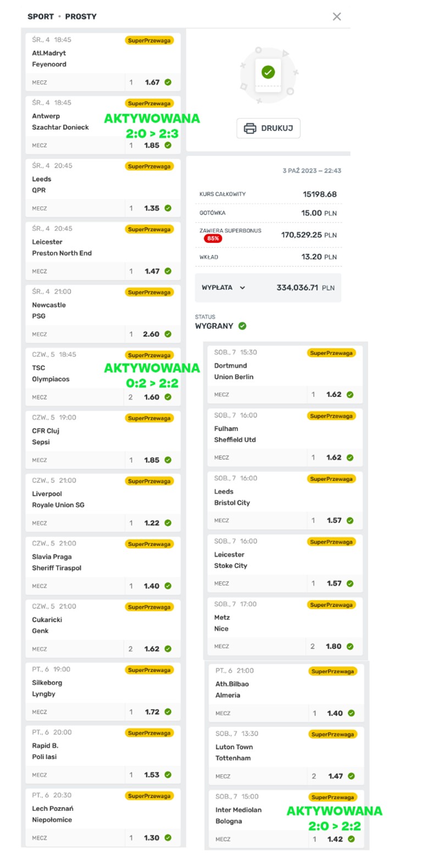Click the 2.60 odds on Newcastle PSG
This screenshot has width=432, height=868.
(151, 334)
